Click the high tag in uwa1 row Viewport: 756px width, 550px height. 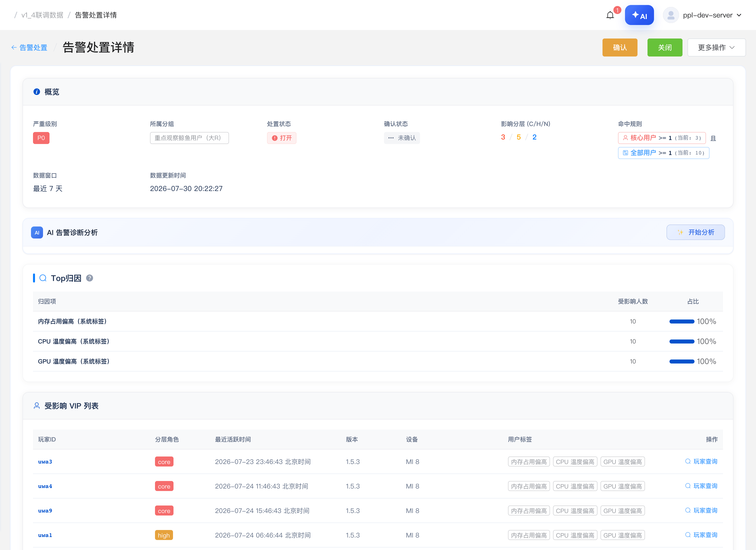tap(164, 535)
